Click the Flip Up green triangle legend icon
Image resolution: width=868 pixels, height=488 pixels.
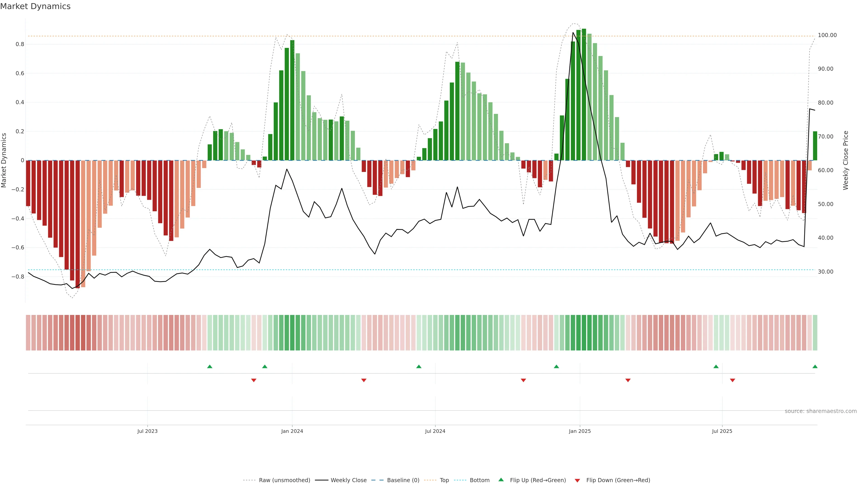click(x=501, y=480)
